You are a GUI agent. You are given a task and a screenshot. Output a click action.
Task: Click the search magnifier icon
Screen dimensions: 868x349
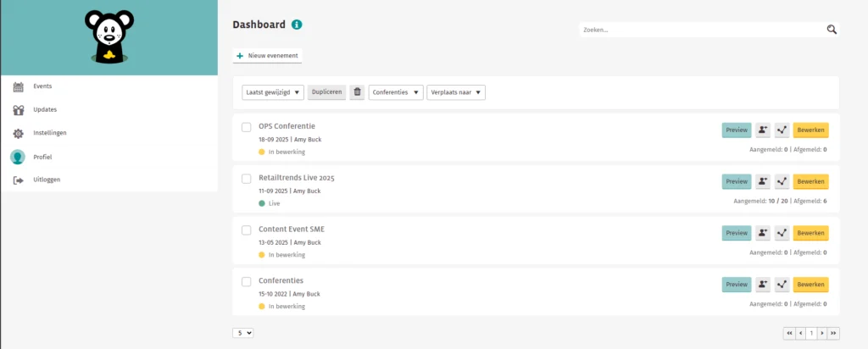coord(832,30)
